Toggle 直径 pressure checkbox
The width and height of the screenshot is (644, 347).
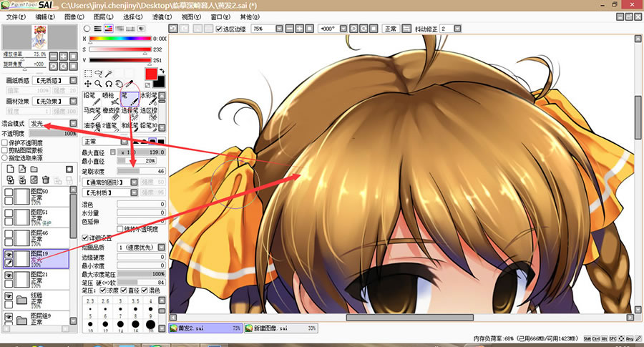tap(124, 290)
